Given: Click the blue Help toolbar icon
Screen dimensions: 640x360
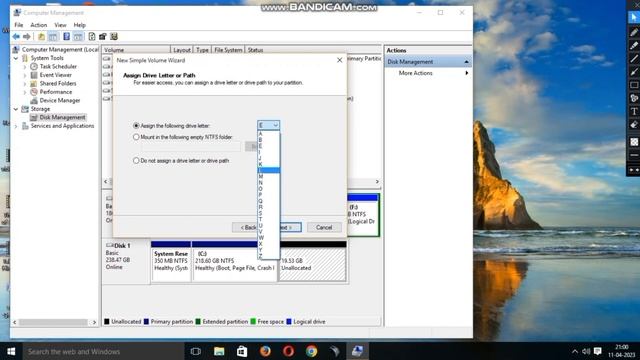Looking at the screenshot, I should [x=67, y=37].
